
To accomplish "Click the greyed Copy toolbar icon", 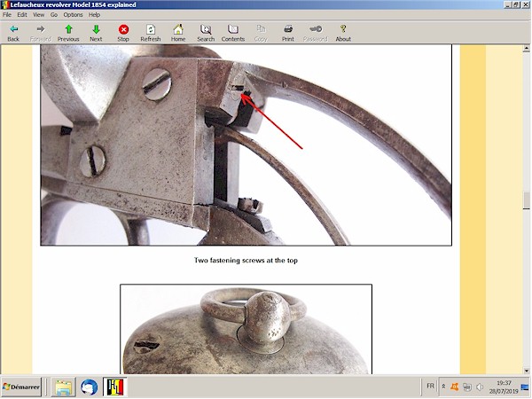I will pos(261,34).
